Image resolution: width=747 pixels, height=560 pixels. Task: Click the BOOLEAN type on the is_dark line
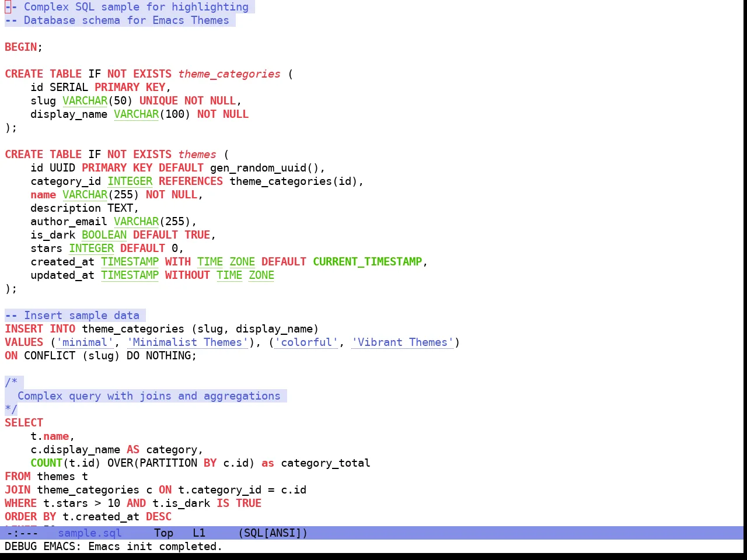coord(104,235)
